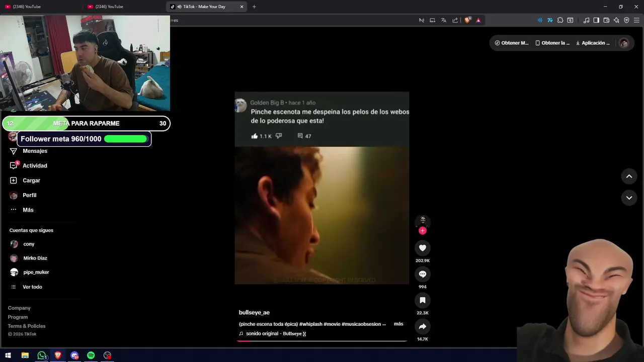
Task: Open followed account Mirko Diaz
Action: [x=29, y=258]
